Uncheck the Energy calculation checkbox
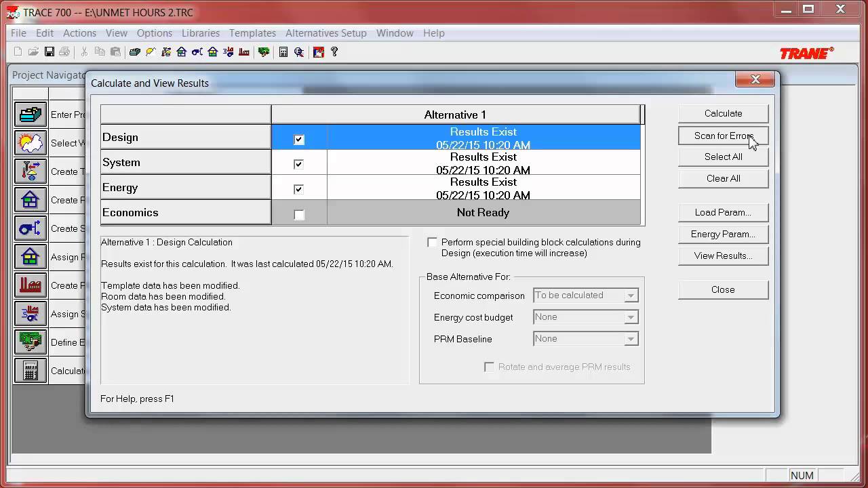 299,189
